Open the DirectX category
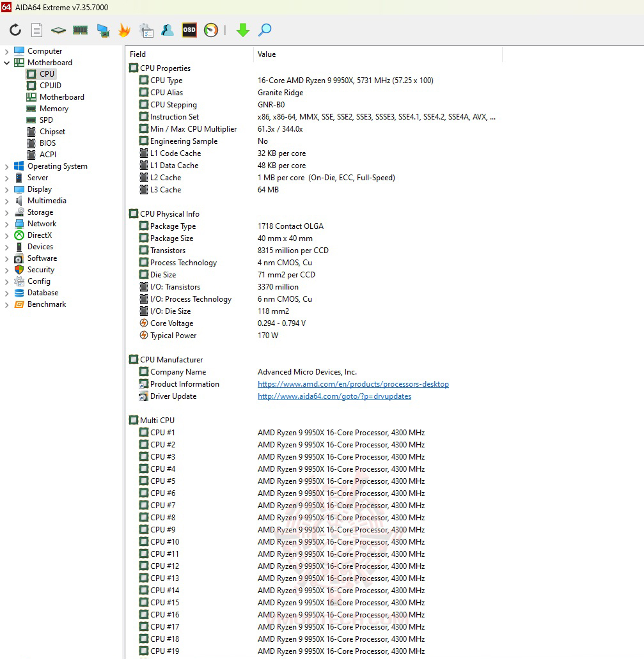 [40, 235]
